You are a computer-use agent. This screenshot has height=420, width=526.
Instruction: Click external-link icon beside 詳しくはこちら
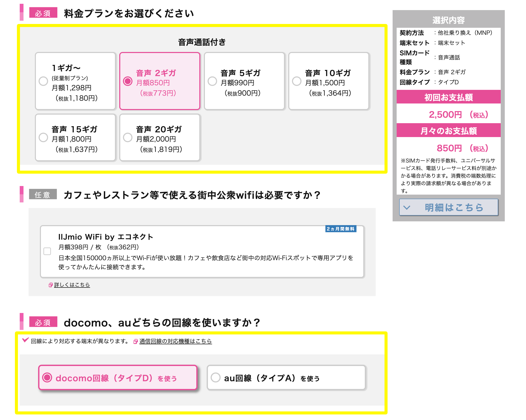(51, 285)
